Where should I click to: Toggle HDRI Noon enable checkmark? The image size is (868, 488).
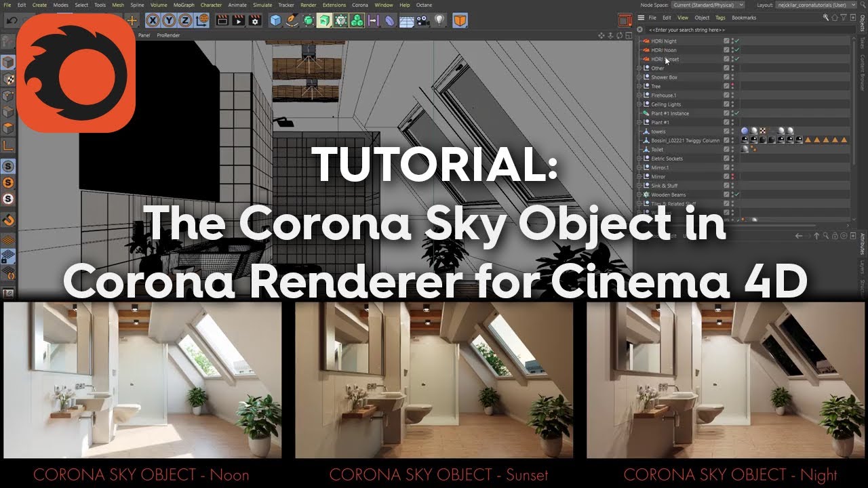(736, 50)
